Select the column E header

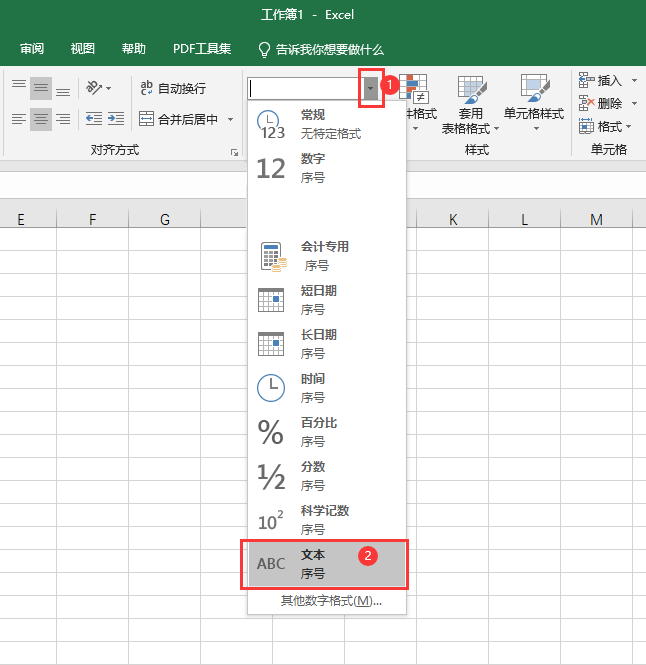(21, 219)
